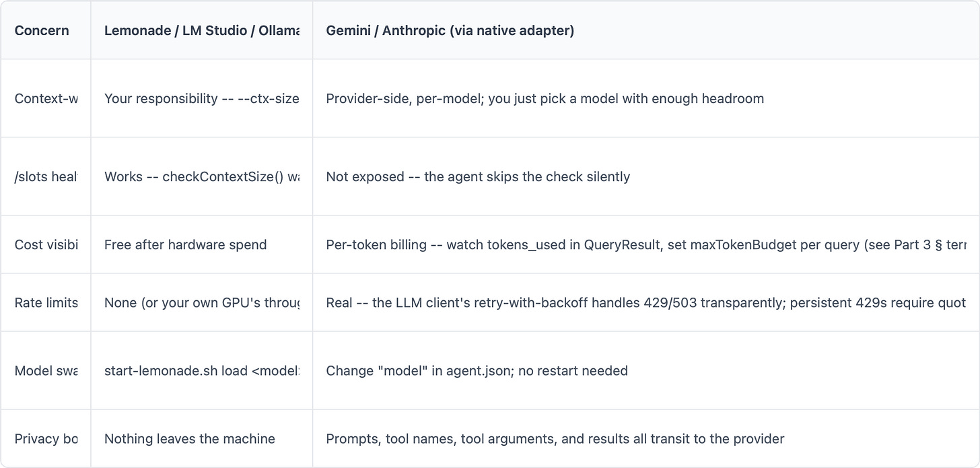Click the 'Not exposed' agent skips cell

coord(646,176)
